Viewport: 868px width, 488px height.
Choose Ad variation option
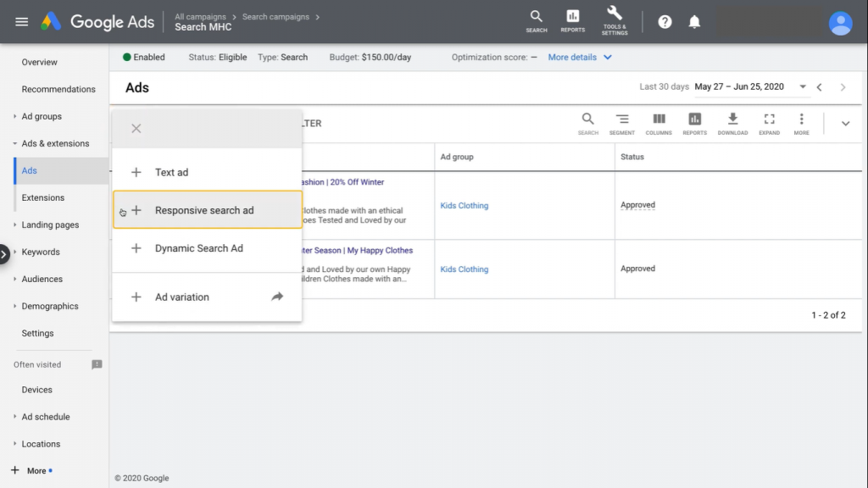(207, 297)
